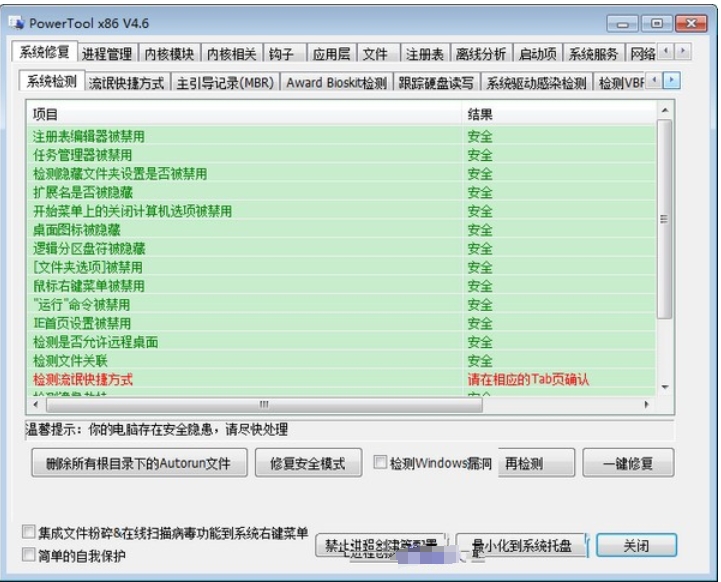Image resolution: width=721 pixels, height=582 pixels.
Task: Switch to the 启动项 tab
Action: [537, 54]
